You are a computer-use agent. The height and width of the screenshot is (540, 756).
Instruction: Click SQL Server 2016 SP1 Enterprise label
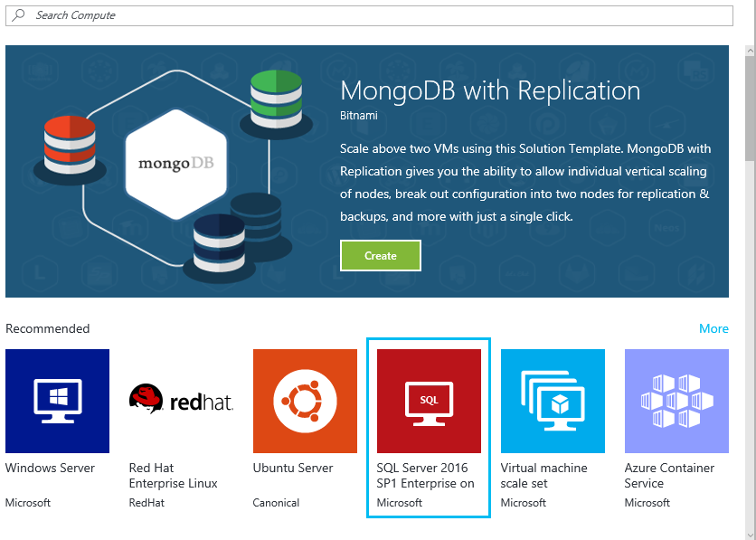(426, 476)
